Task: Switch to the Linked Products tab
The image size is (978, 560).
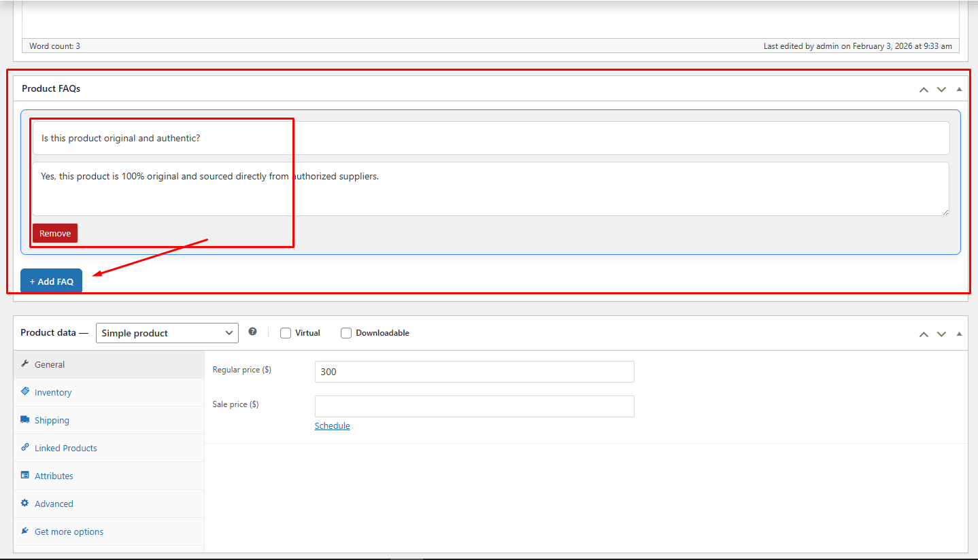Action: (x=66, y=448)
